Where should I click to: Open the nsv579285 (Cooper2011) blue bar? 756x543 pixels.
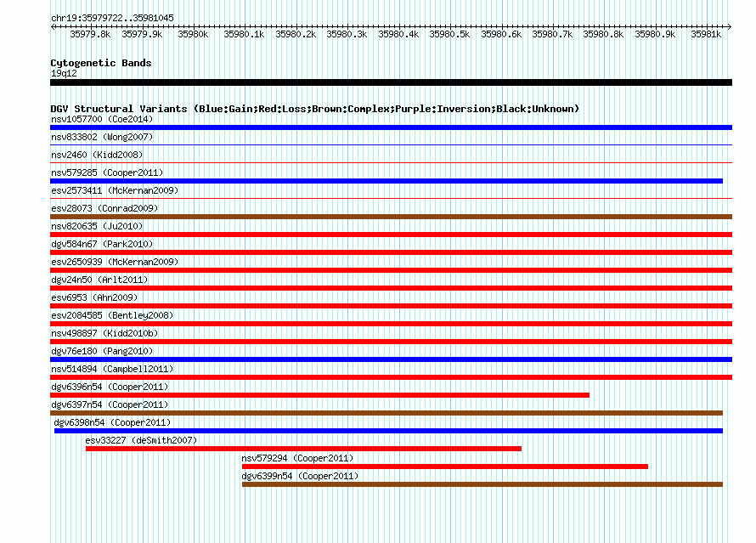tap(386, 181)
